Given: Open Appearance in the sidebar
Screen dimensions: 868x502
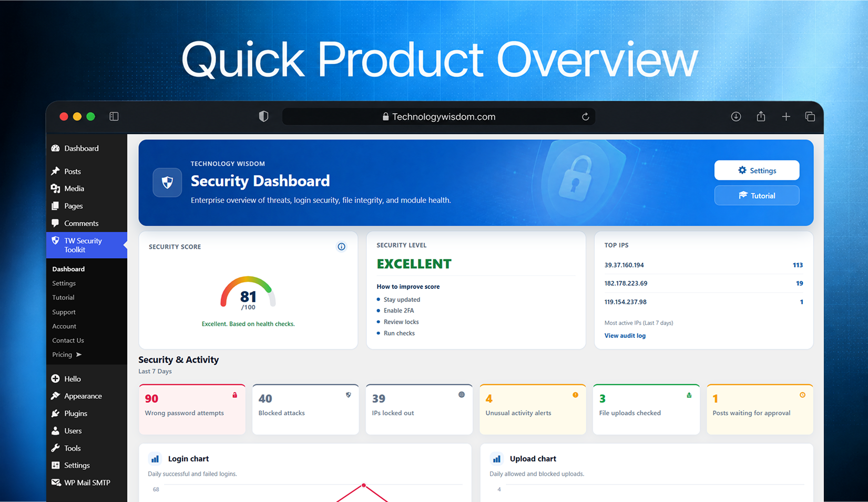Looking at the screenshot, I should (x=87, y=396).
